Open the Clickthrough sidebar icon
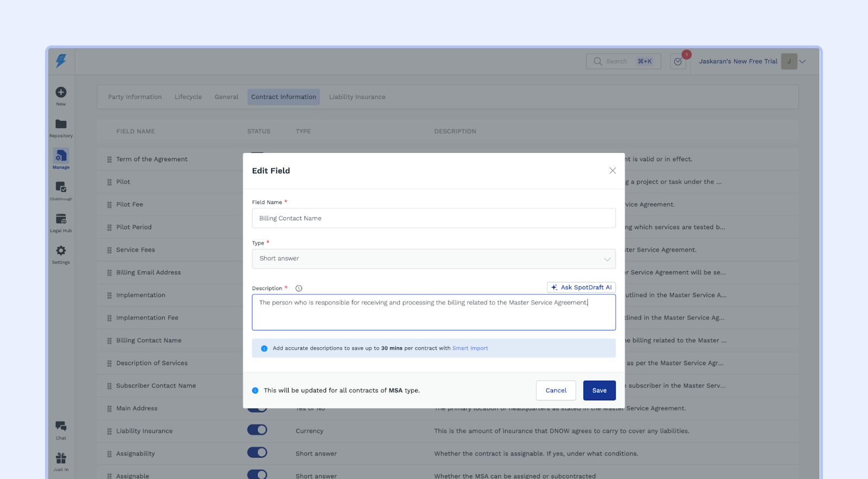This screenshot has height=479, width=868. [x=61, y=187]
